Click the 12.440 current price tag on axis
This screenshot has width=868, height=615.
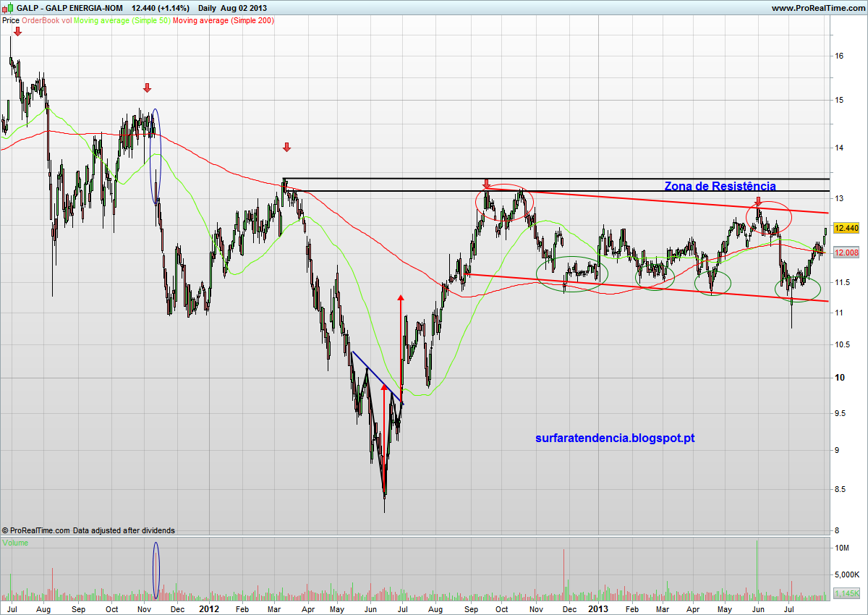(846, 228)
